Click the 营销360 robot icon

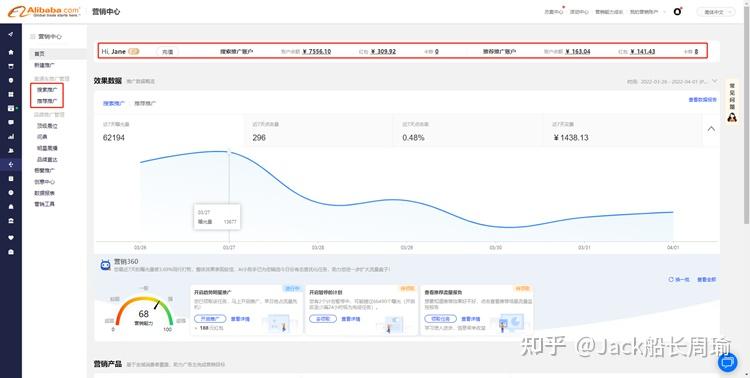105,265
